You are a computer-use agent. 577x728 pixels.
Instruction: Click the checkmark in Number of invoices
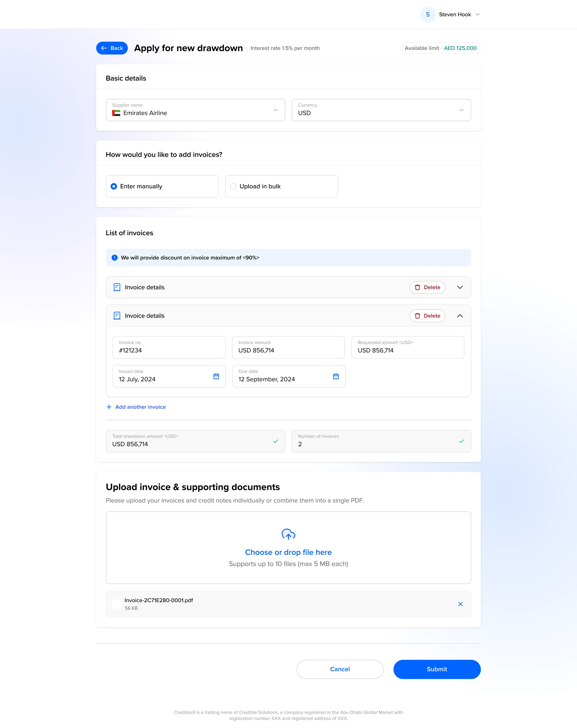coord(462,441)
